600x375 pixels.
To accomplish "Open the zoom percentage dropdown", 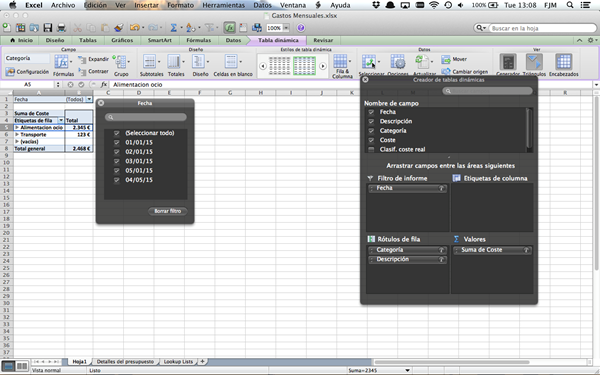I will (x=286, y=28).
